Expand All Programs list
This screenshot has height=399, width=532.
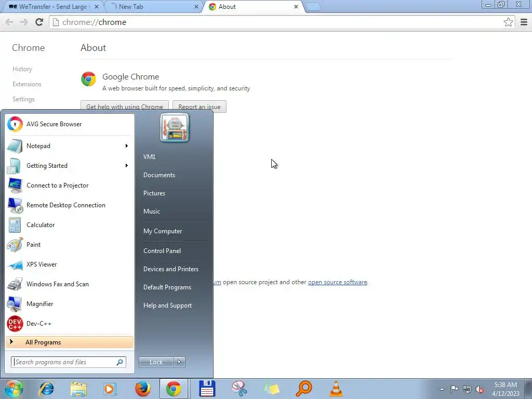click(70, 342)
